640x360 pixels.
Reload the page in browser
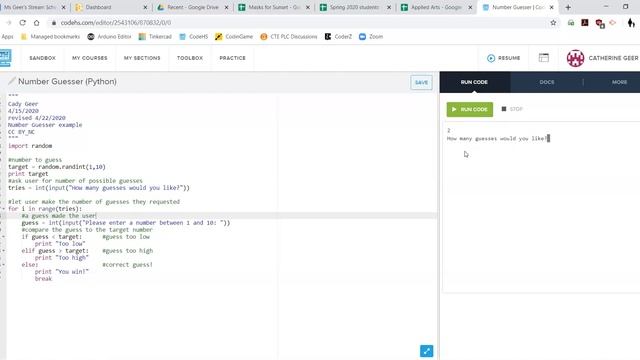point(22,23)
